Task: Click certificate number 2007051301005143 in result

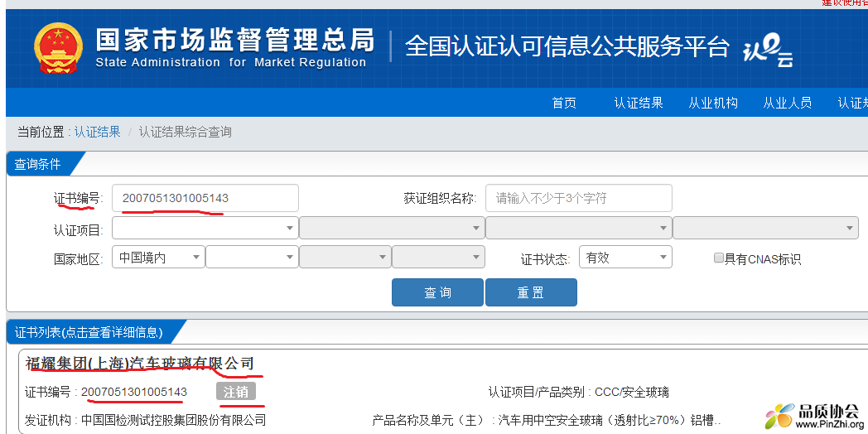Action: [134, 392]
